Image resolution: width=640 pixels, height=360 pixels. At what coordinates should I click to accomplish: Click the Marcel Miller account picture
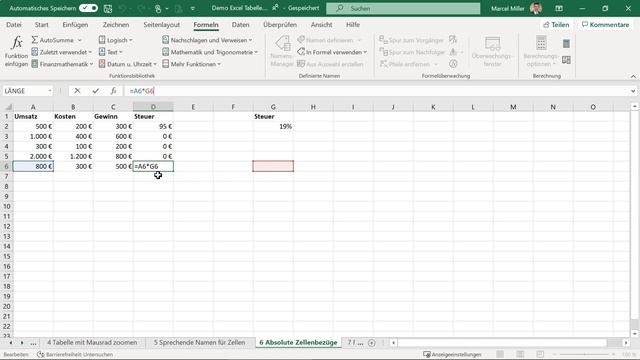[x=536, y=8]
